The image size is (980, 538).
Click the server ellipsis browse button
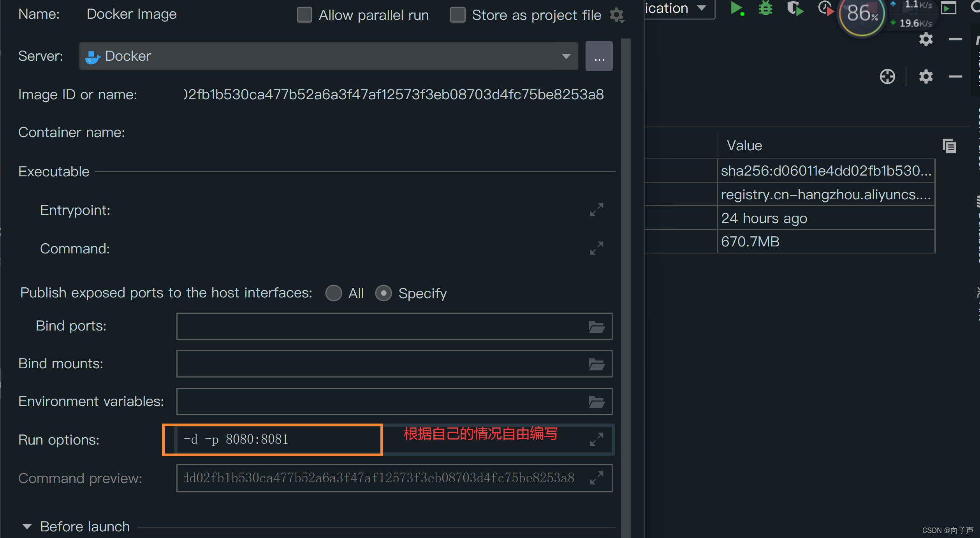(599, 56)
